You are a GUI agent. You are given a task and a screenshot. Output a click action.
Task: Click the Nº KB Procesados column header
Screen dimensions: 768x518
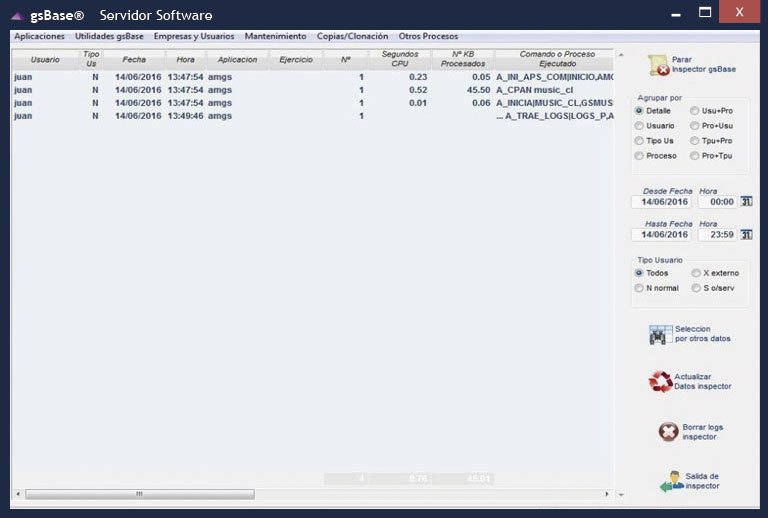(x=463, y=59)
